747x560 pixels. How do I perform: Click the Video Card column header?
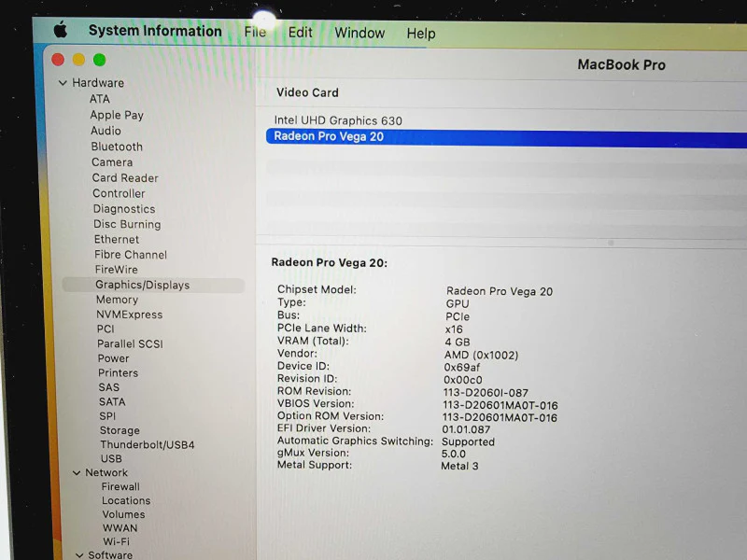[307, 92]
